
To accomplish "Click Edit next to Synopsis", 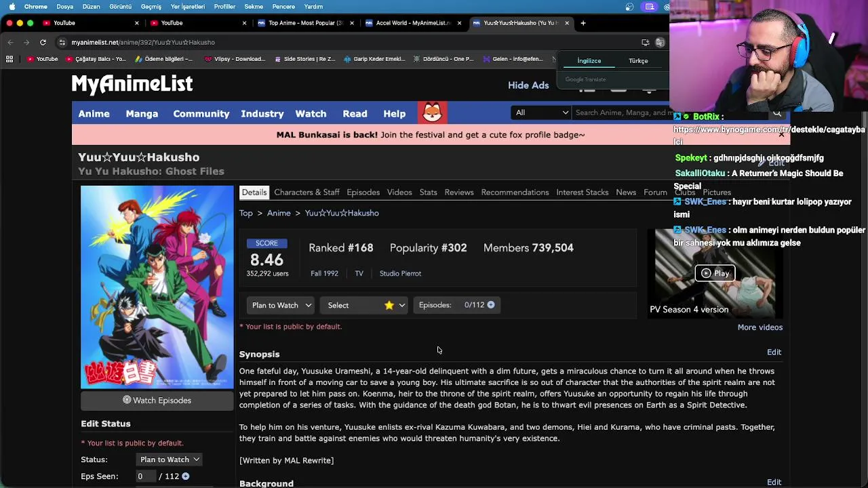I will pyautogui.click(x=774, y=352).
